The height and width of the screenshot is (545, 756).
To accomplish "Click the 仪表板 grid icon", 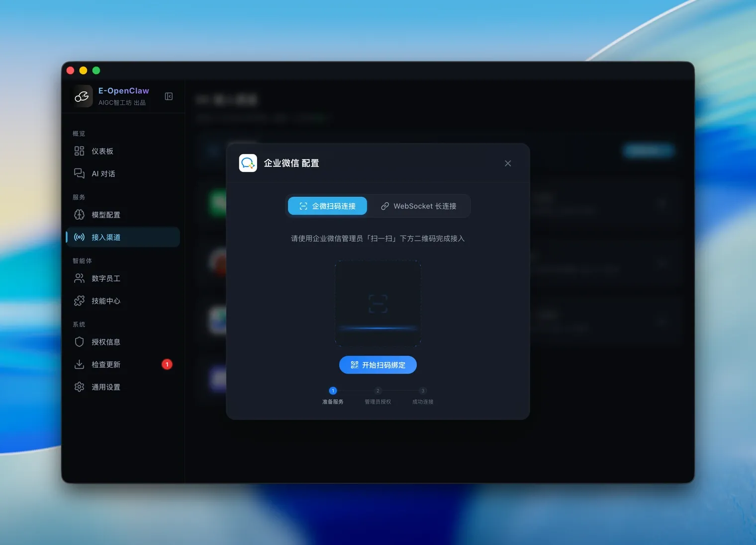I will tap(79, 151).
